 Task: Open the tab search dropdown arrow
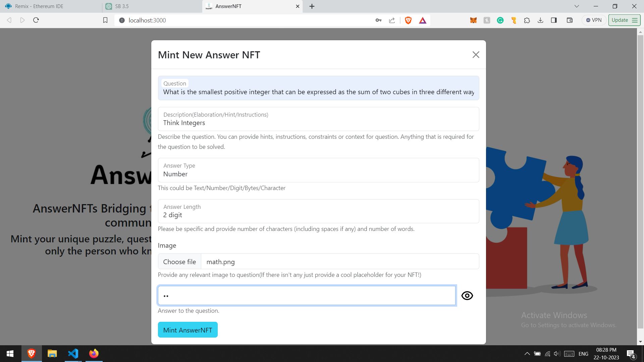coord(577,6)
